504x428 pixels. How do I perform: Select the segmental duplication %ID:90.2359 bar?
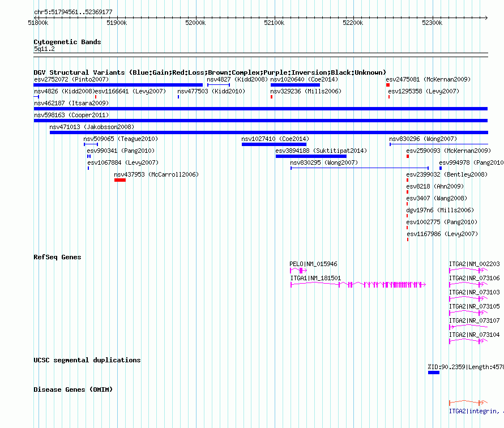tap(434, 373)
